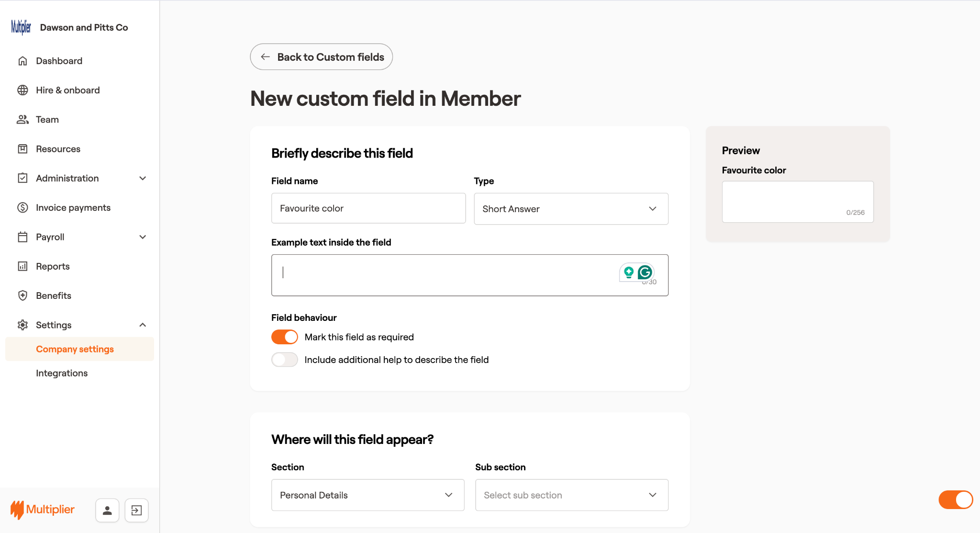Click the Hire & onboard globe icon
This screenshot has width=980, height=533.
click(x=22, y=90)
